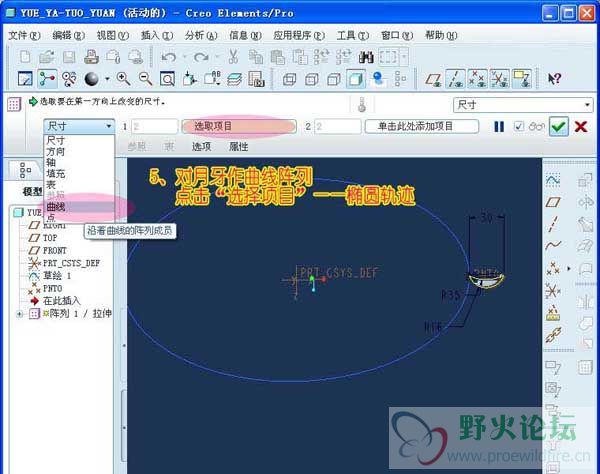This screenshot has height=474, width=600.
Task: Toggle the preview checkbox in dashboard
Action: (518, 126)
